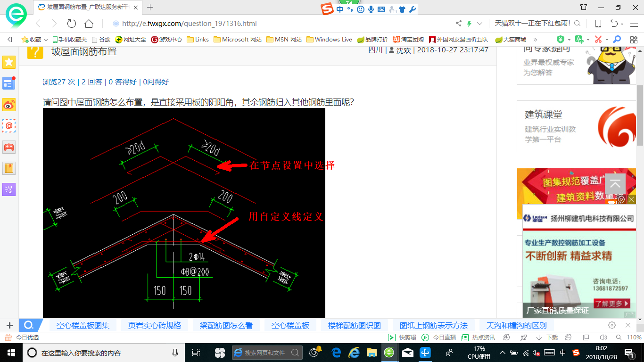Open suggestion bar settings gear icon
This screenshot has width=644, height=362.
(612, 325)
